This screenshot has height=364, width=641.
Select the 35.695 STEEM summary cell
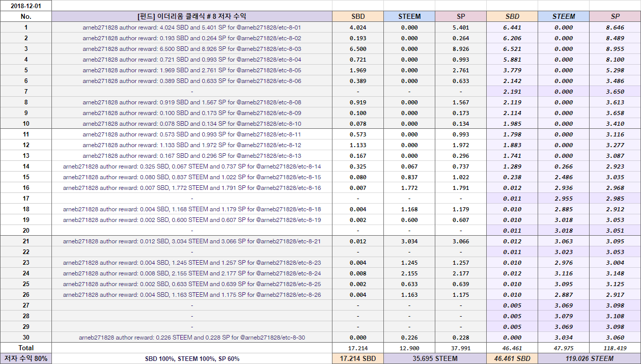pyautogui.click(x=435, y=358)
